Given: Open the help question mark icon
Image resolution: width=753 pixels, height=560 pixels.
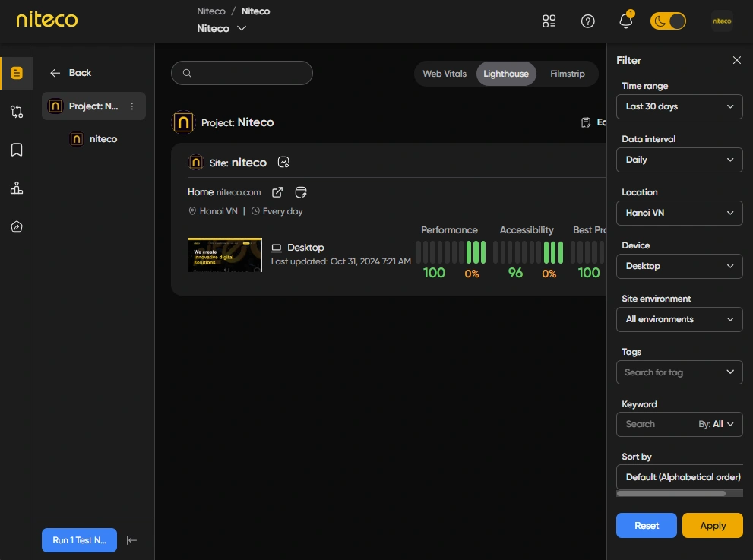Looking at the screenshot, I should click(588, 21).
